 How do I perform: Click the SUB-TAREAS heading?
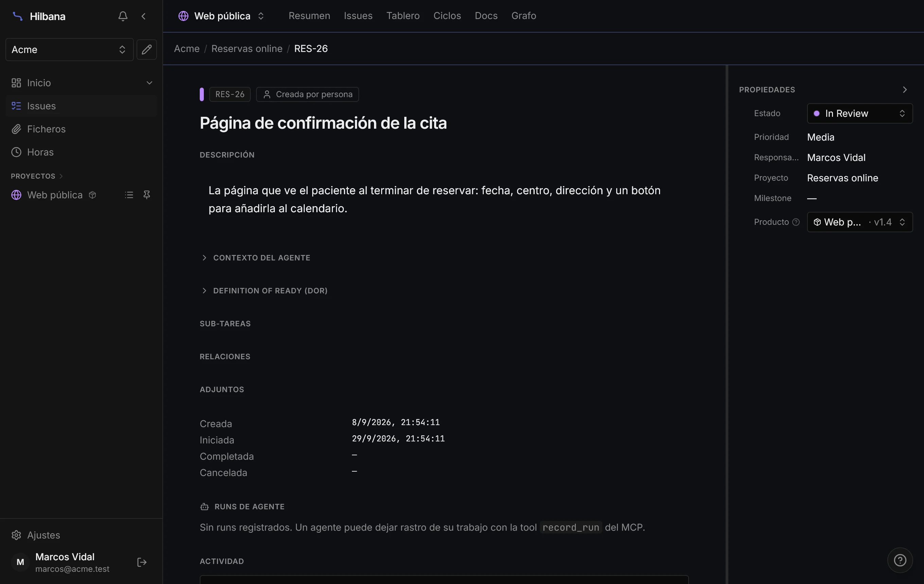(x=225, y=324)
